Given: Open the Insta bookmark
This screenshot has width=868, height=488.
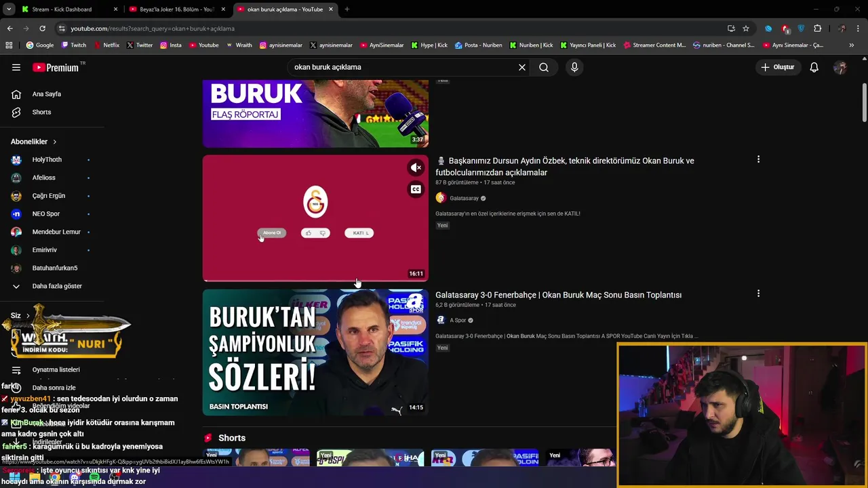Looking at the screenshot, I should (x=171, y=45).
